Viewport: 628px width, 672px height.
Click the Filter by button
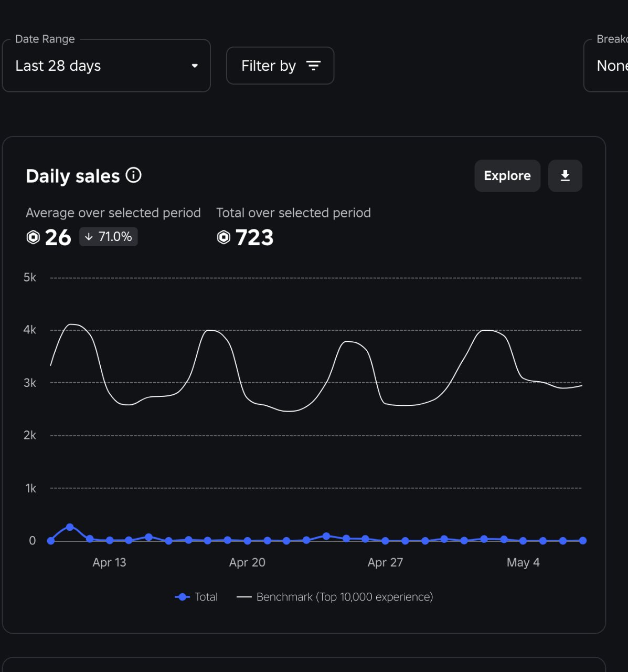pyautogui.click(x=280, y=66)
